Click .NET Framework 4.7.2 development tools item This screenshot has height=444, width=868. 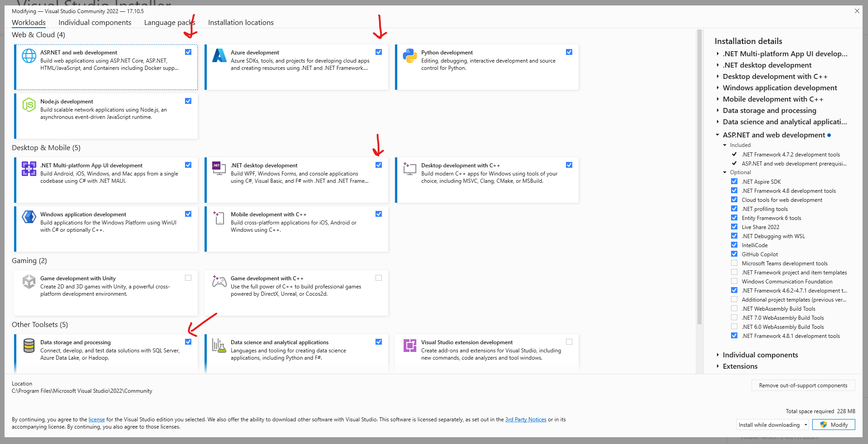coord(791,155)
